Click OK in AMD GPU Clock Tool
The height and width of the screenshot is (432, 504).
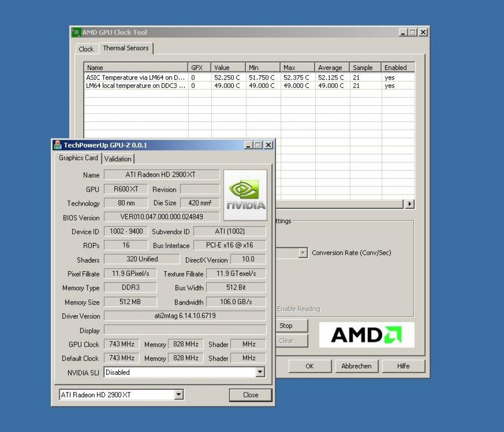[310, 366]
